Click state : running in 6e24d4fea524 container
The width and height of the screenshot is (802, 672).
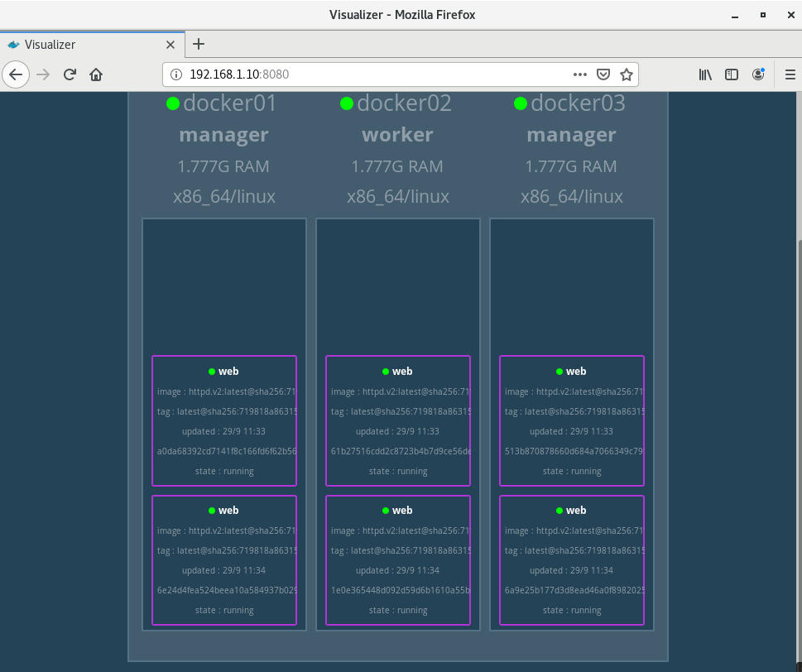click(x=224, y=611)
